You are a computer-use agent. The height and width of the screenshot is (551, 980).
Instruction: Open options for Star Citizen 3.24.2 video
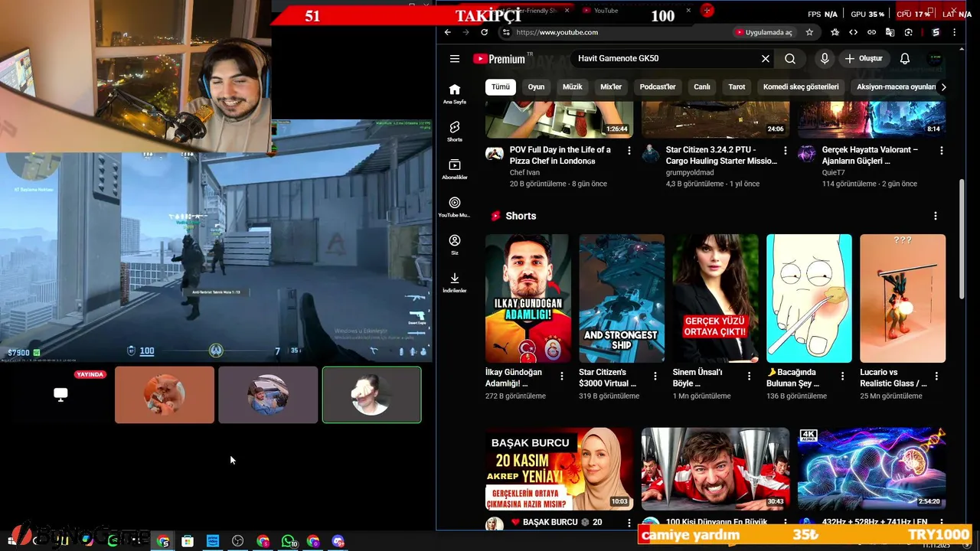click(x=786, y=151)
